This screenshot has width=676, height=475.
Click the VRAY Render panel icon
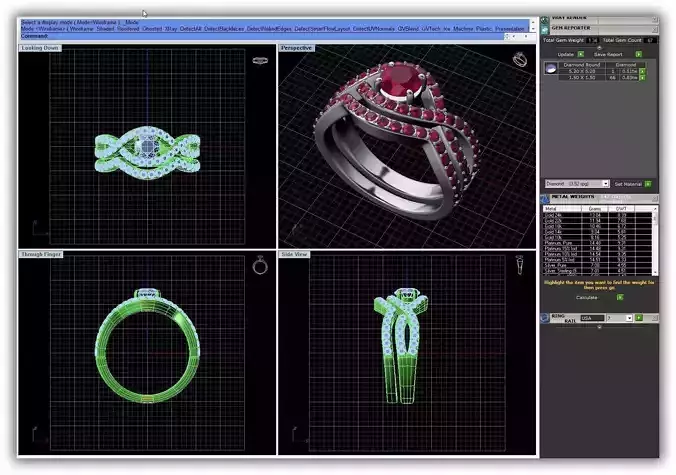[x=545, y=20]
